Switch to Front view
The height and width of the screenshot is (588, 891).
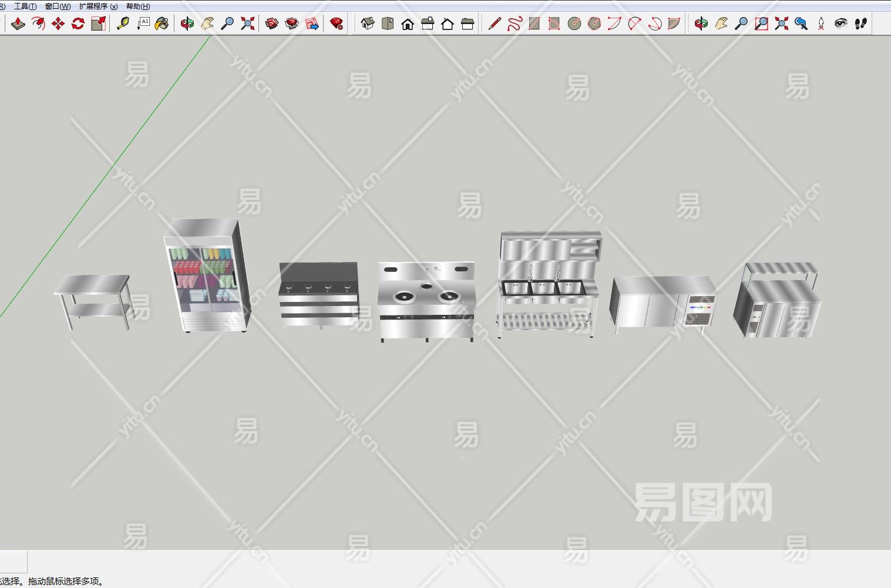coord(408,23)
